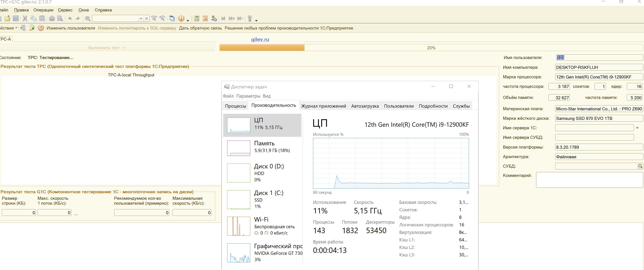644x270 pixels.
Task: Open the Окна menu
Action: (x=84, y=10)
